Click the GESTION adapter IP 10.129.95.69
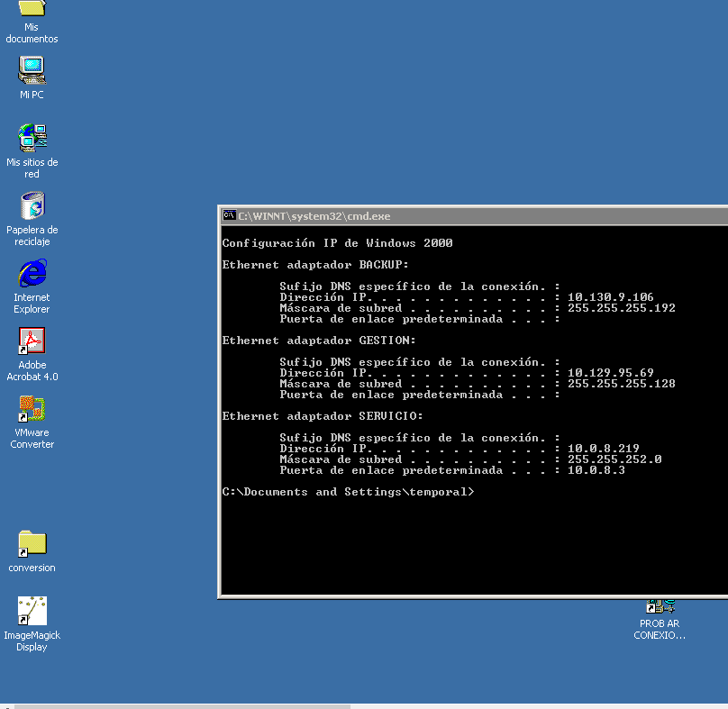728x709 pixels. click(x=610, y=373)
